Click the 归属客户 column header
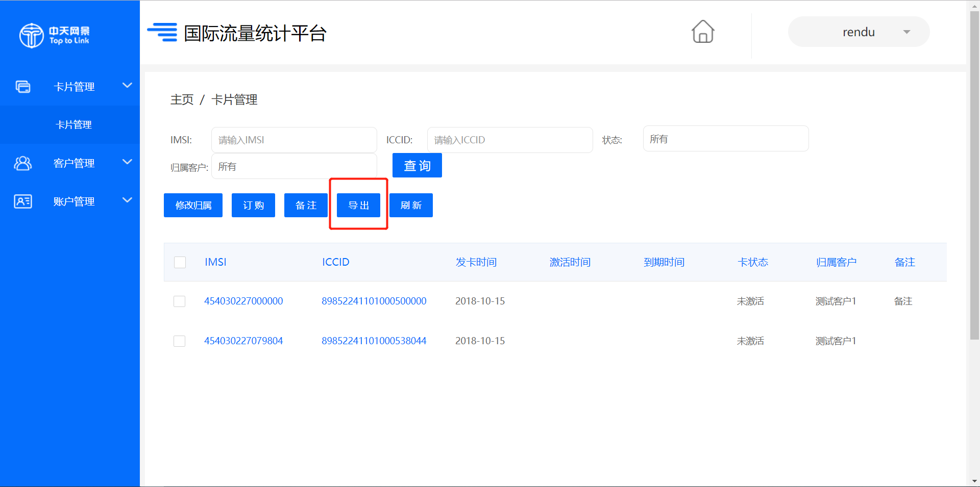 coord(836,262)
